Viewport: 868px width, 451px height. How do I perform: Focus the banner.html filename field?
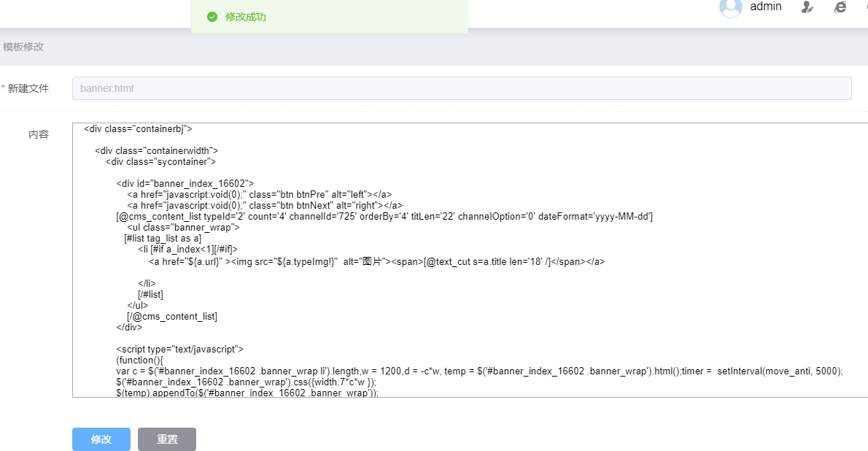coord(461,88)
